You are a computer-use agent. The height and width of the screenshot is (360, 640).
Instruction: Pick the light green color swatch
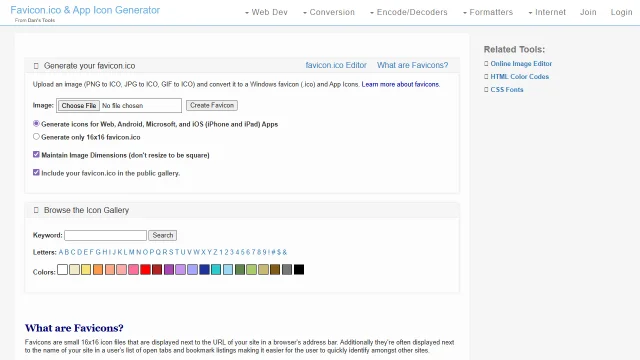[x=252, y=269]
